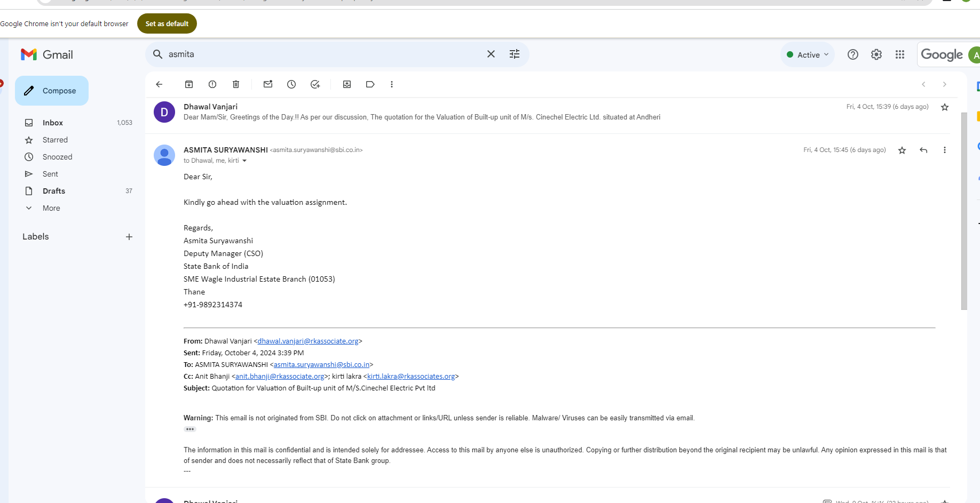Click the Gmail logo

coord(47,54)
